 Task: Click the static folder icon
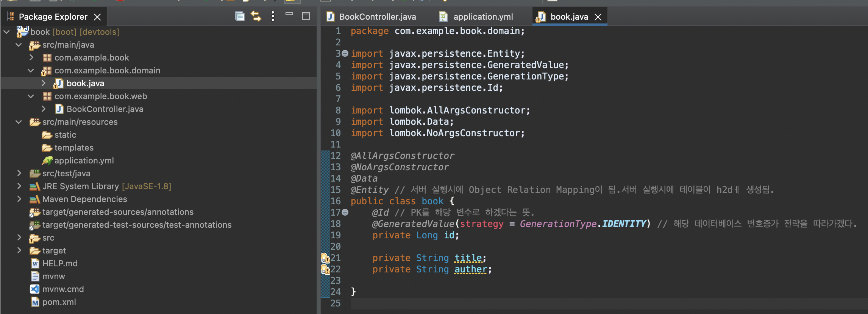(47, 135)
